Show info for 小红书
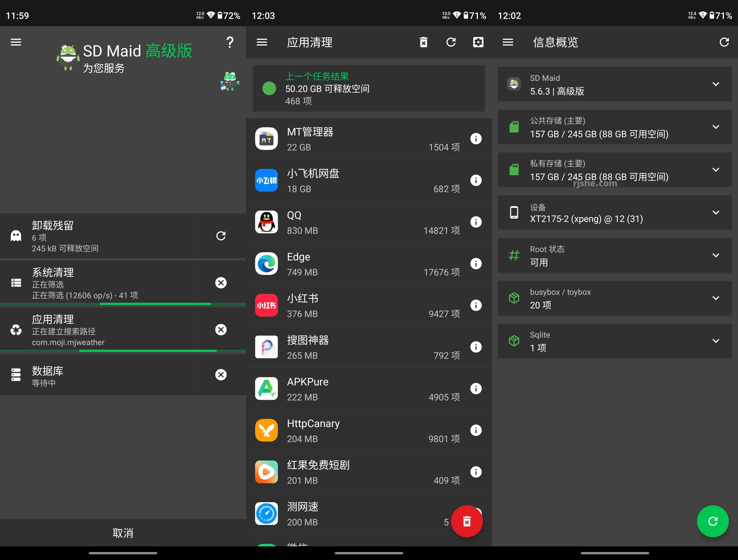This screenshot has width=738, height=560. (476, 305)
